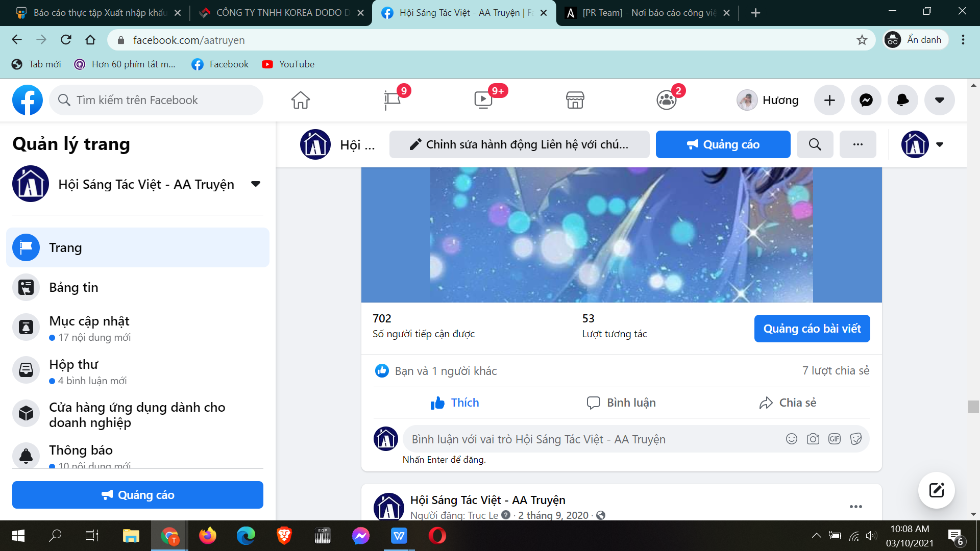Search within the page using magnifier button

point(815,144)
